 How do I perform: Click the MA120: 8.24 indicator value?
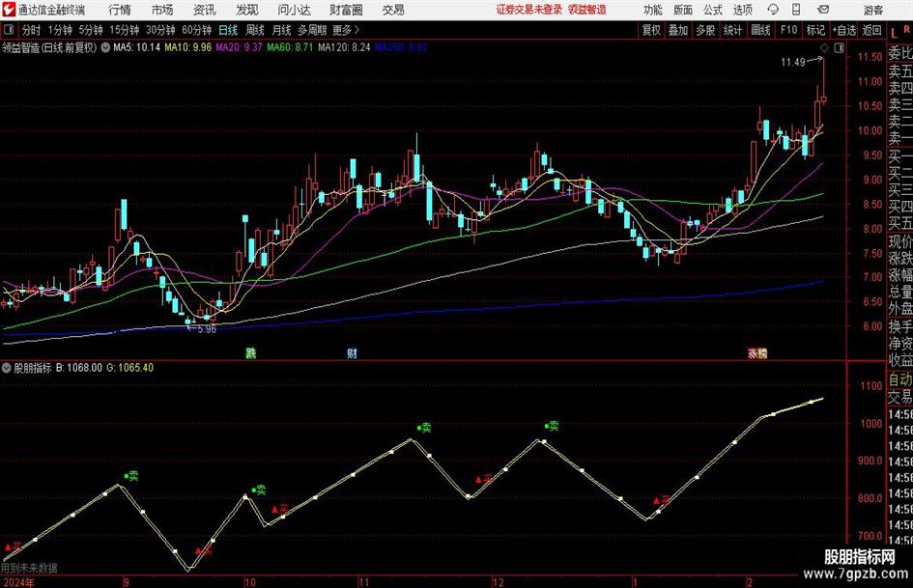[344, 47]
